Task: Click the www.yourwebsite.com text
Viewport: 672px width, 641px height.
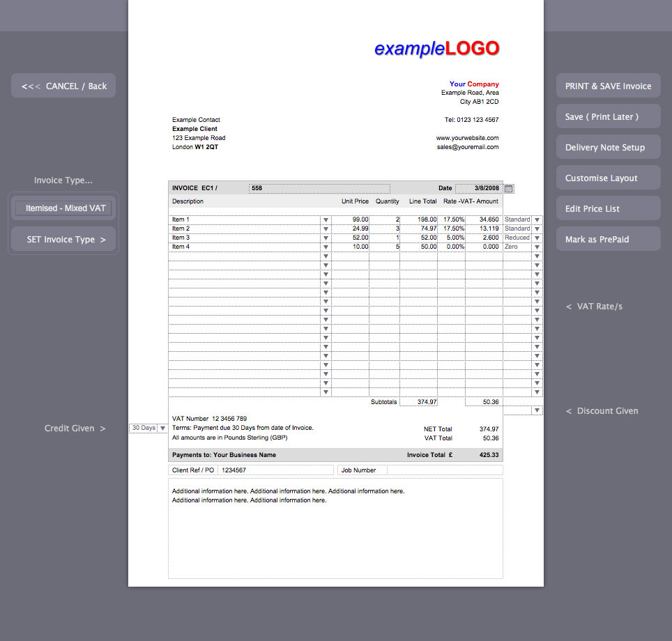Action: pos(467,138)
